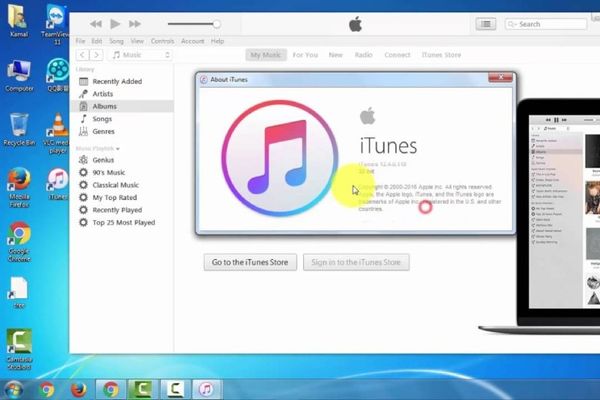Open the Music media type dropdown

(x=140, y=55)
